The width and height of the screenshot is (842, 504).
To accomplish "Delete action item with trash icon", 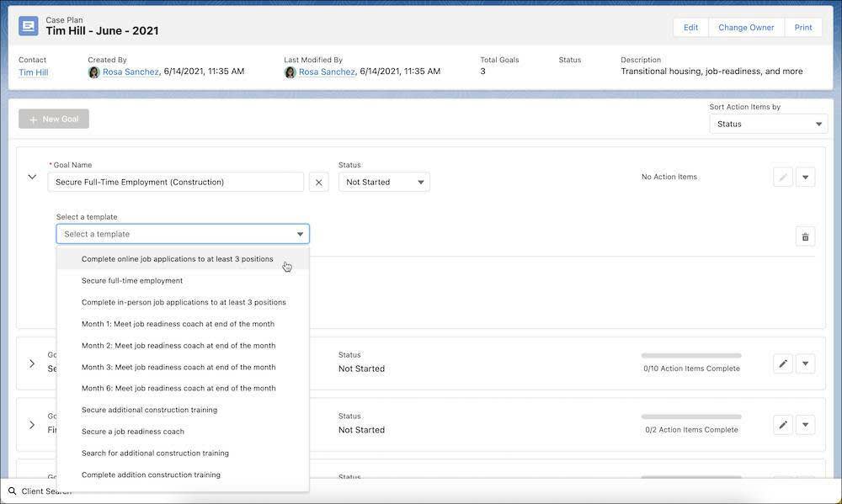I will 805,236.
